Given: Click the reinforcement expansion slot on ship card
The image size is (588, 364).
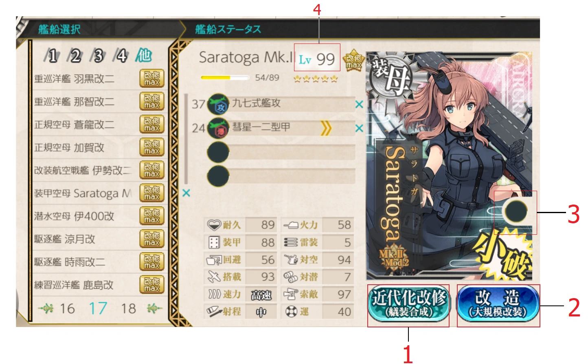Looking at the screenshot, I should (x=515, y=211).
